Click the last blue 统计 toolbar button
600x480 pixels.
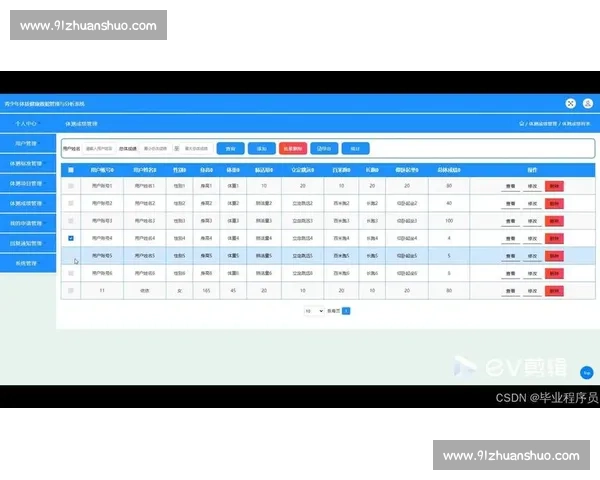(355, 149)
